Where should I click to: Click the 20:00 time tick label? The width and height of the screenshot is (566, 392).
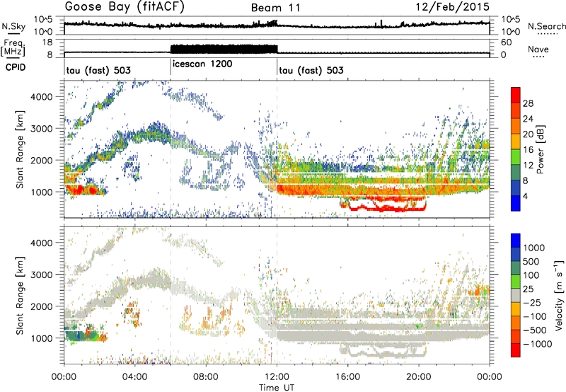pos(418,377)
